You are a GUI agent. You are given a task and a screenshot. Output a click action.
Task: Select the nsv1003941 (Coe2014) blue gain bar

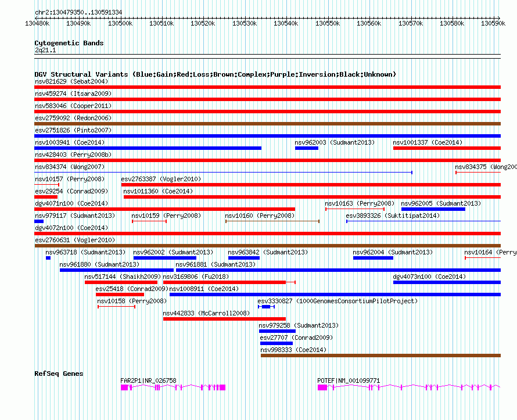click(148, 148)
